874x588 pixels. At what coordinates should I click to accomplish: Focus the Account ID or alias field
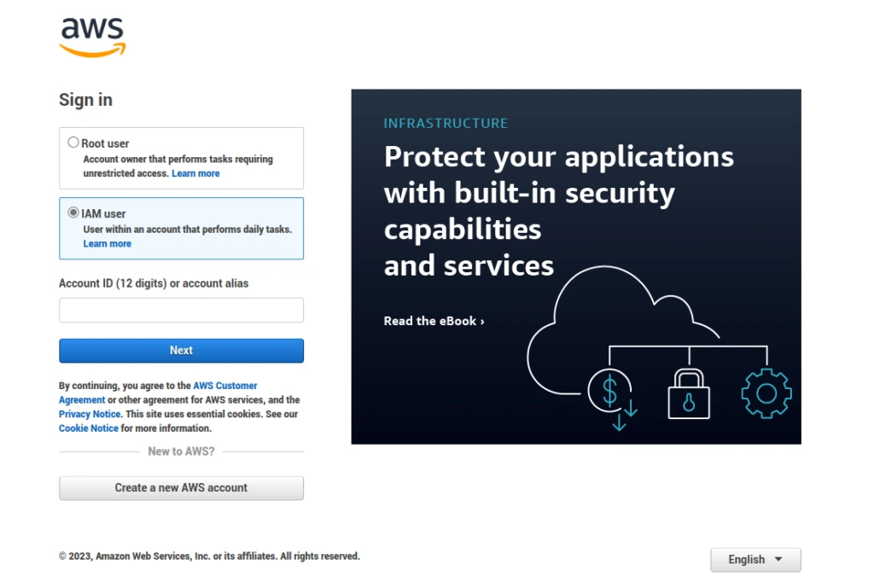pos(181,310)
